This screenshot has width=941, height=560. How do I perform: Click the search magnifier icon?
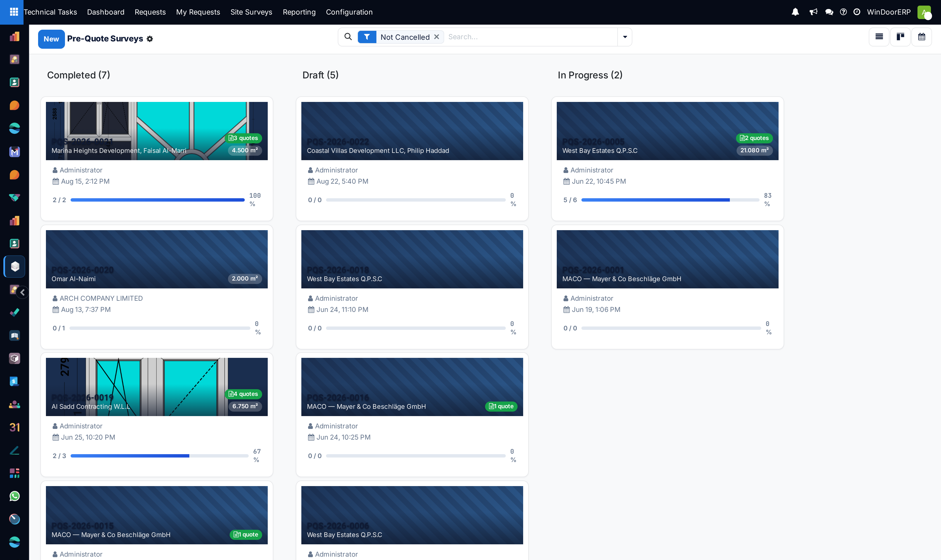click(348, 37)
